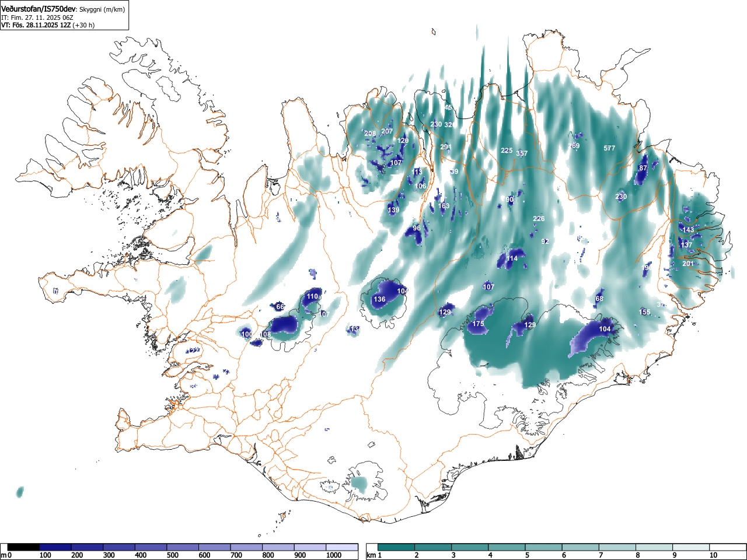Image resolution: width=747 pixels, height=560 pixels.
Task: Click the 'Veðurstofan/IS750dev' title text
Action: [39, 9]
